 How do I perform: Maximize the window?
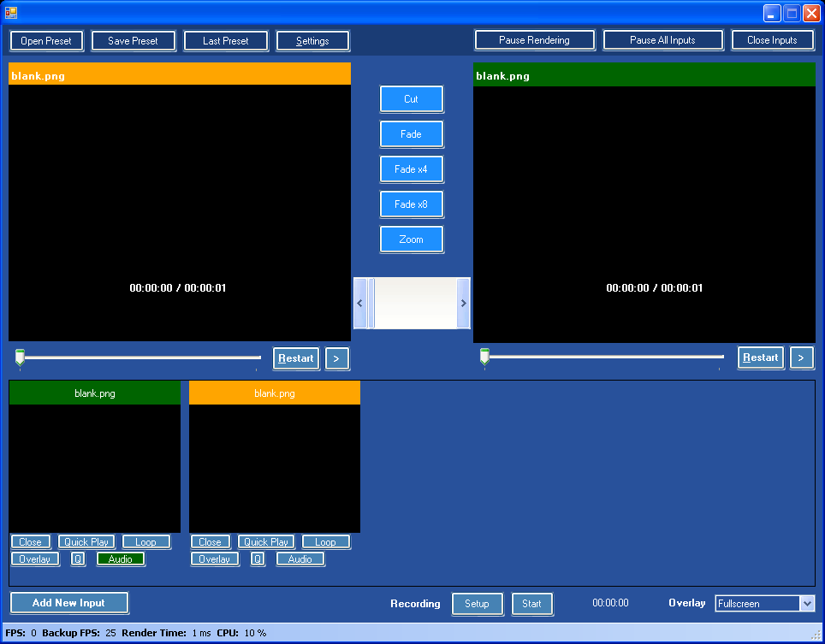point(792,13)
